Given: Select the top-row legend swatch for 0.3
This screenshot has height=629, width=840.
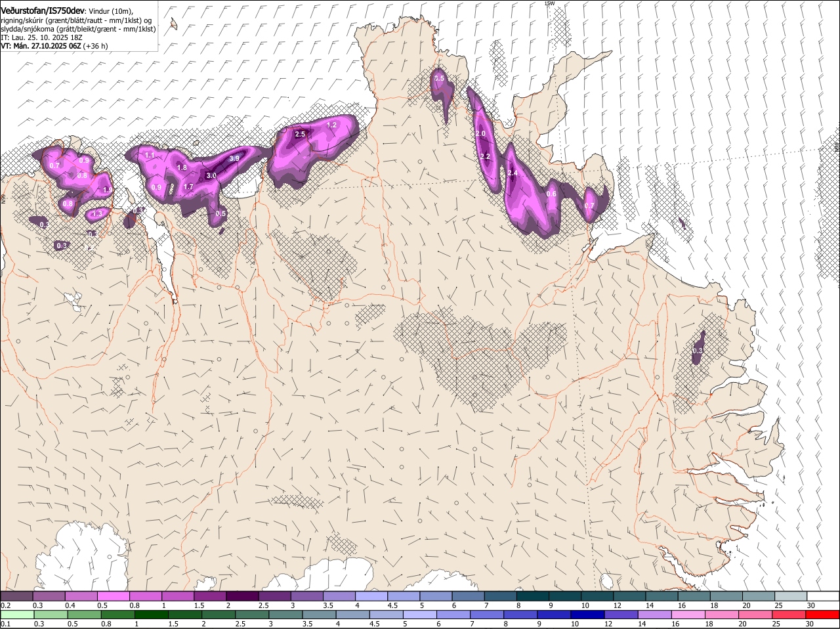Looking at the screenshot, I should pyautogui.click(x=49, y=596).
